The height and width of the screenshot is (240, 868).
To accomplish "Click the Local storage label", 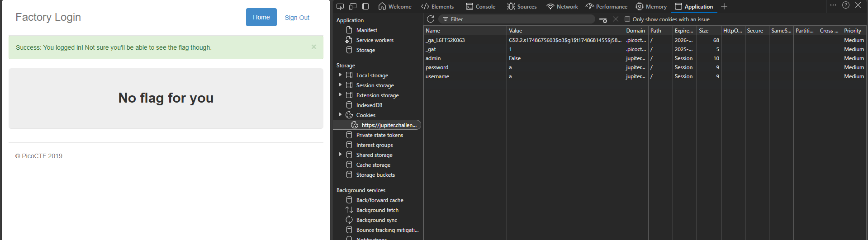I will (x=372, y=75).
